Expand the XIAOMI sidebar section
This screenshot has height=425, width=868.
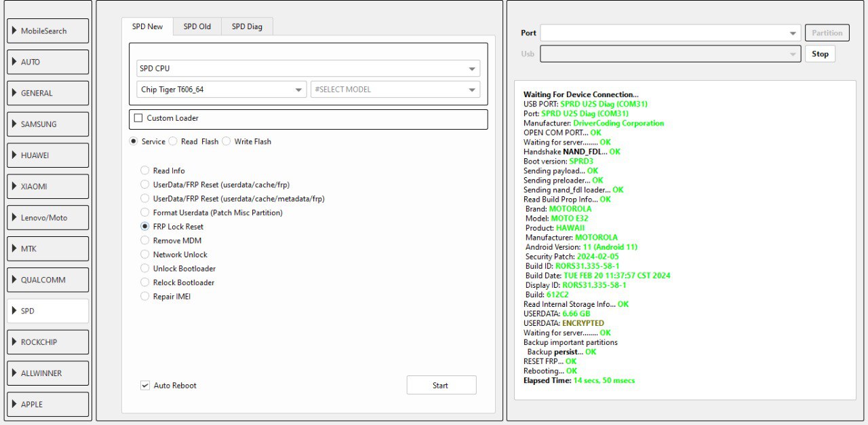tap(47, 186)
